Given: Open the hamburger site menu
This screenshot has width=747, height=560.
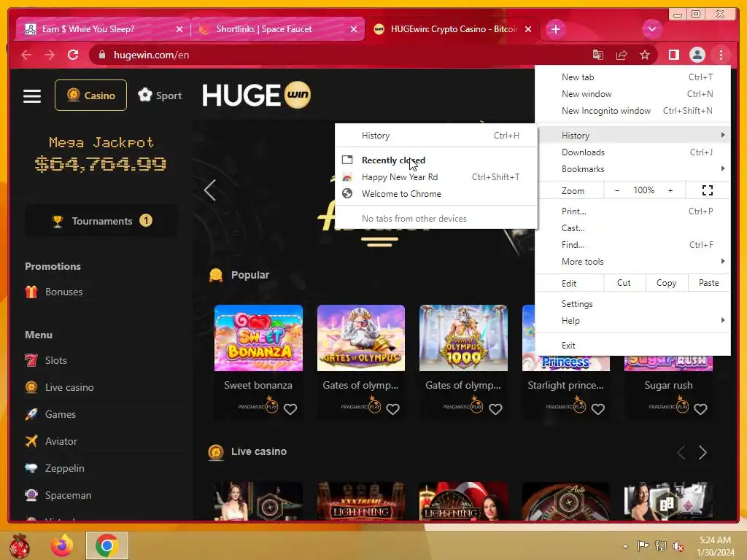Looking at the screenshot, I should (32, 96).
